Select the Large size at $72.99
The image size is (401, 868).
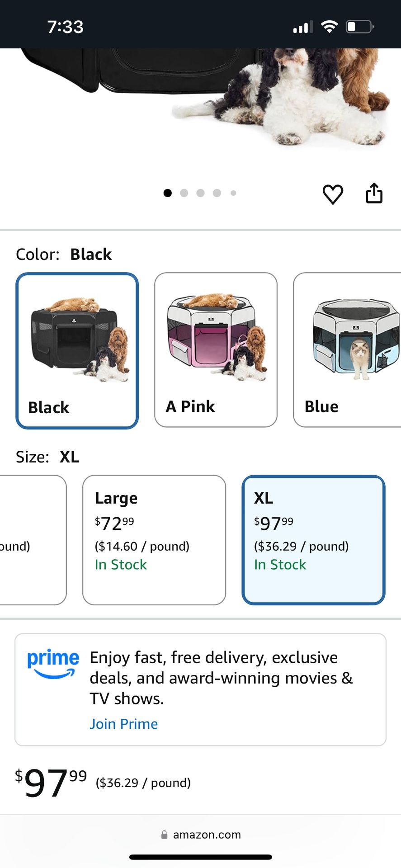click(x=154, y=540)
